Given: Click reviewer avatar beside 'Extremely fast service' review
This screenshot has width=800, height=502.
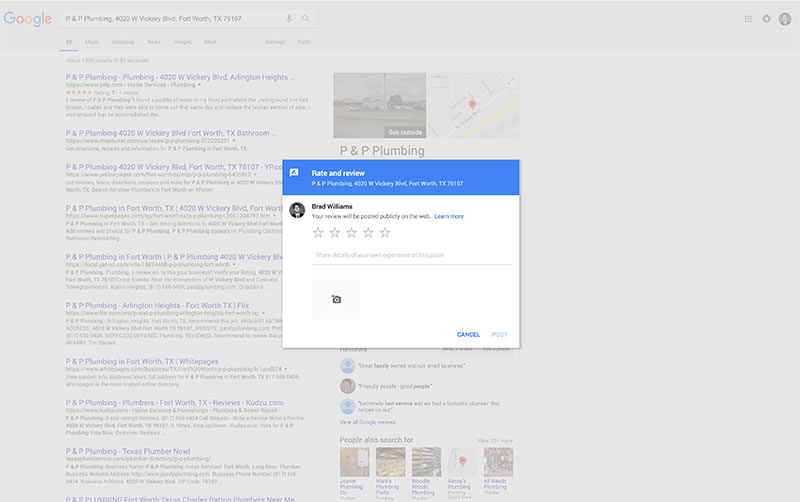Looking at the screenshot, I should pos(347,406).
